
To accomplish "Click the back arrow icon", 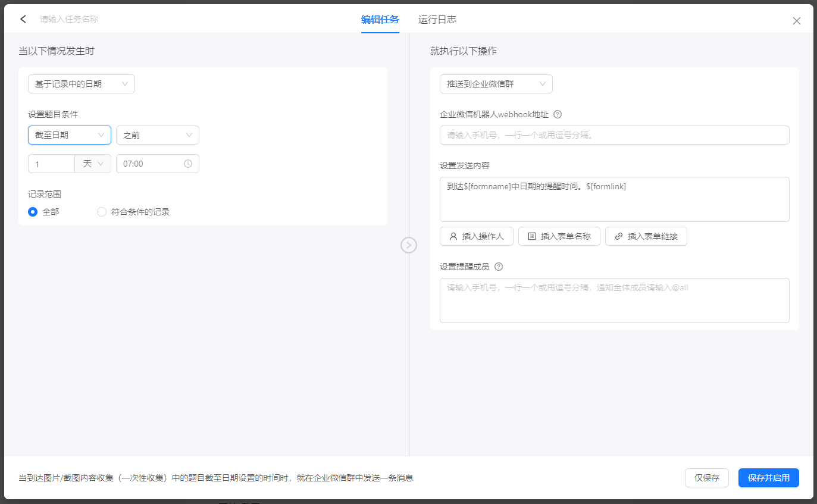I will pos(23,19).
